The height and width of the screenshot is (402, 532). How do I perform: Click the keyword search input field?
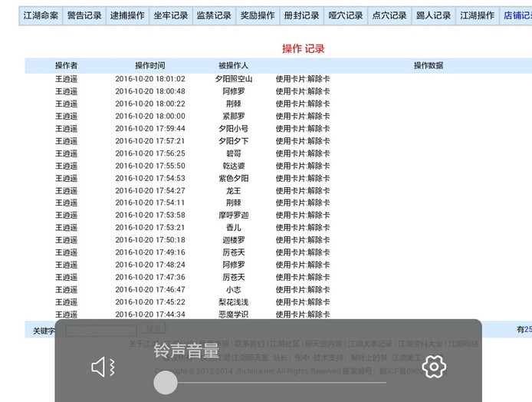pos(101,330)
